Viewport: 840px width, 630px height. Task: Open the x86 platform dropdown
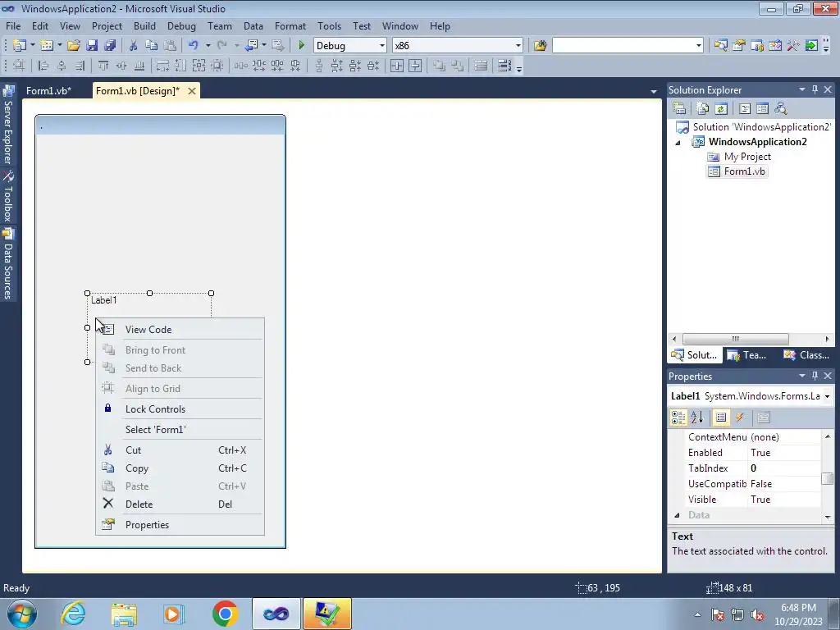tap(518, 46)
